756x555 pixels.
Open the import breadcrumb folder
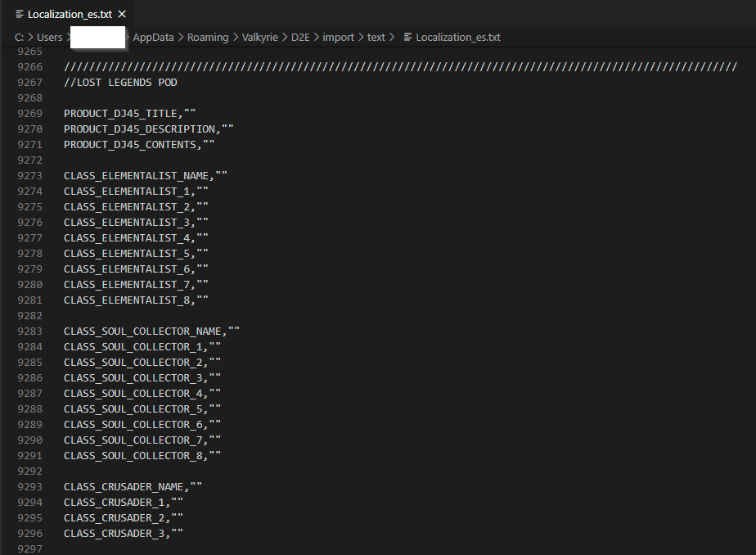(x=339, y=37)
